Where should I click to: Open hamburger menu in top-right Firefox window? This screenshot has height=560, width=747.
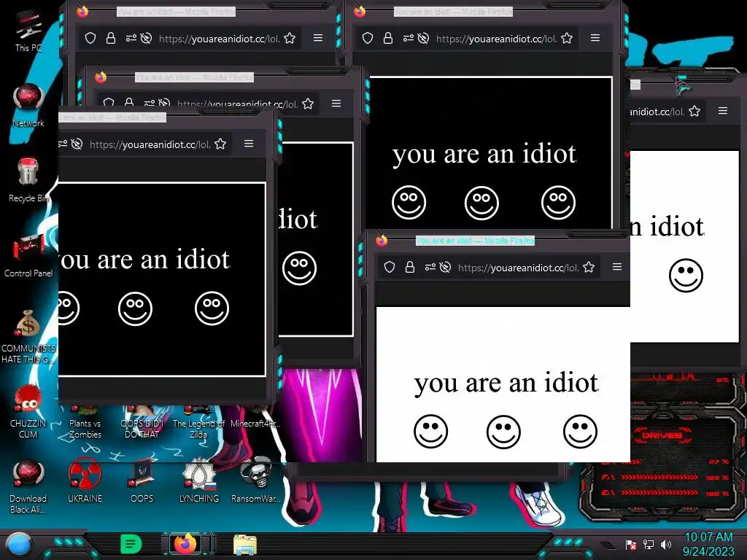tap(595, 38)
